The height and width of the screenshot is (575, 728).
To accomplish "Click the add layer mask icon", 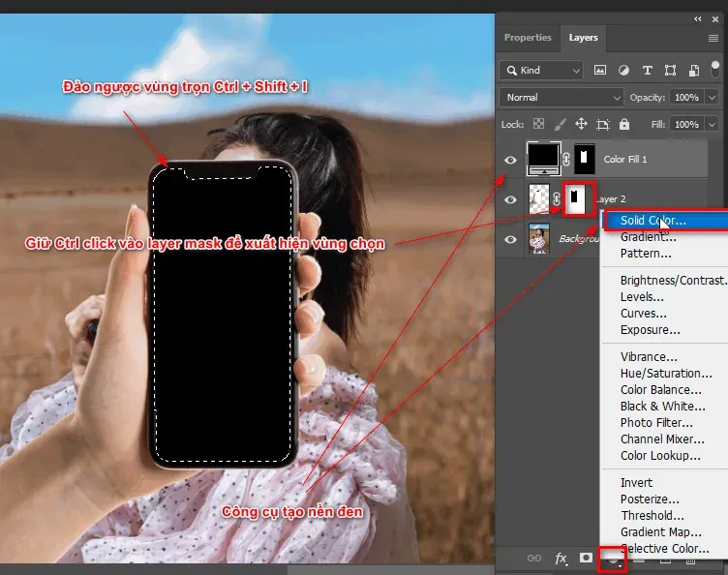I will tap(586, 559).
